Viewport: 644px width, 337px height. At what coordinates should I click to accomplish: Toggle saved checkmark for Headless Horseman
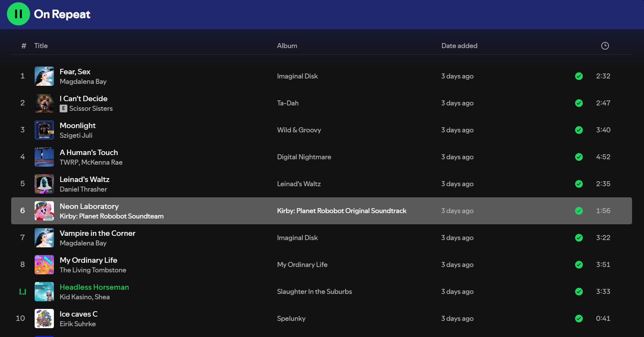point(579,292)
